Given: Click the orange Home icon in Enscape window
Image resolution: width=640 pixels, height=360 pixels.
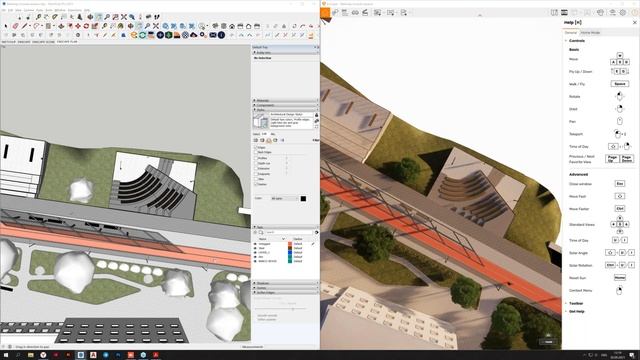Looking at the screenshot, I should (x=325, y=13).
